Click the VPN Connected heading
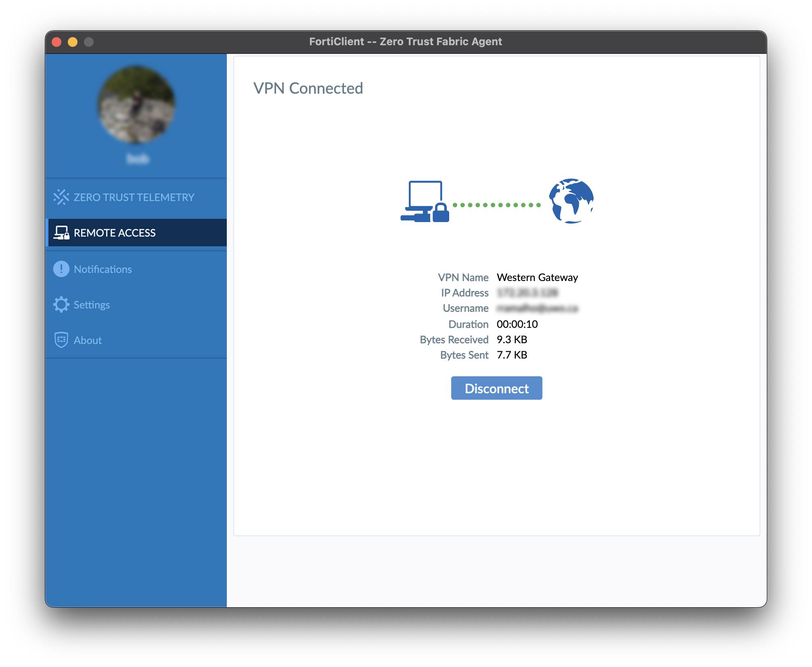812x667 pixels. (308, 88)
